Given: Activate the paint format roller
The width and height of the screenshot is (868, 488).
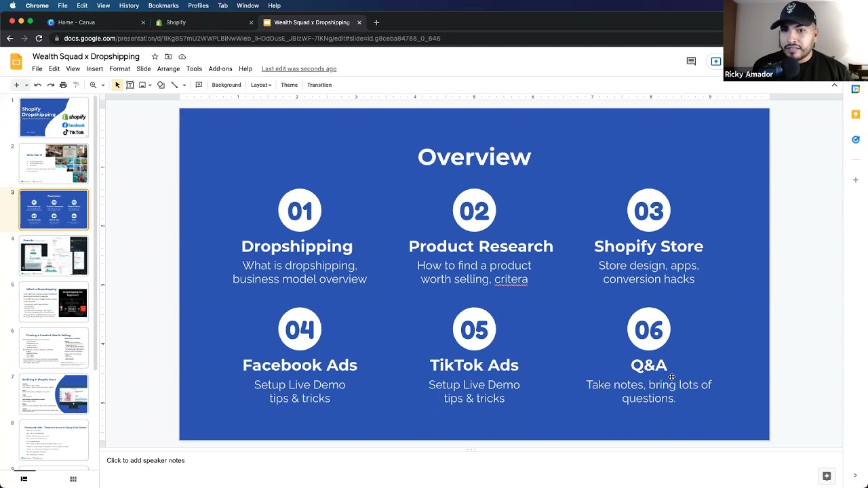Looking at the screenshot, I should point(76,85).
